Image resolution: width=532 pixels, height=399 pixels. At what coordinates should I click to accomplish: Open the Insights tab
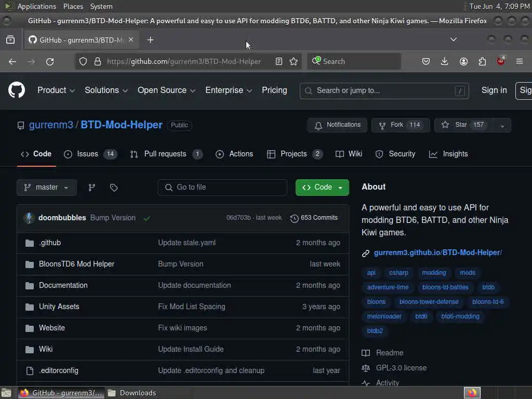[x=448, y=154]
